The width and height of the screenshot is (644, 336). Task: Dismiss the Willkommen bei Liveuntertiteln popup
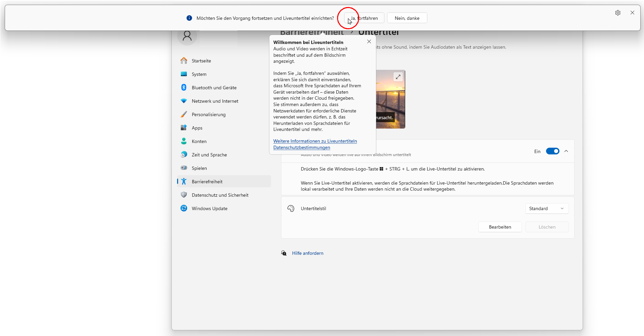click(x=369, y=42)
